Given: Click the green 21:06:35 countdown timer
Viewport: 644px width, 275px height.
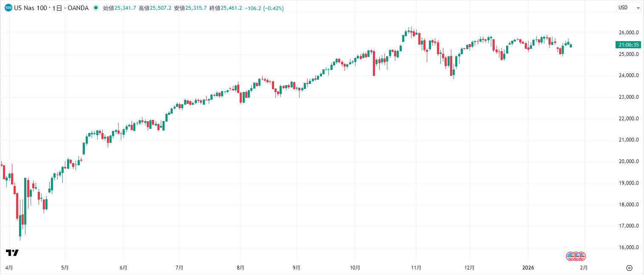Looking at the screenshot, I should coord(627,44).
